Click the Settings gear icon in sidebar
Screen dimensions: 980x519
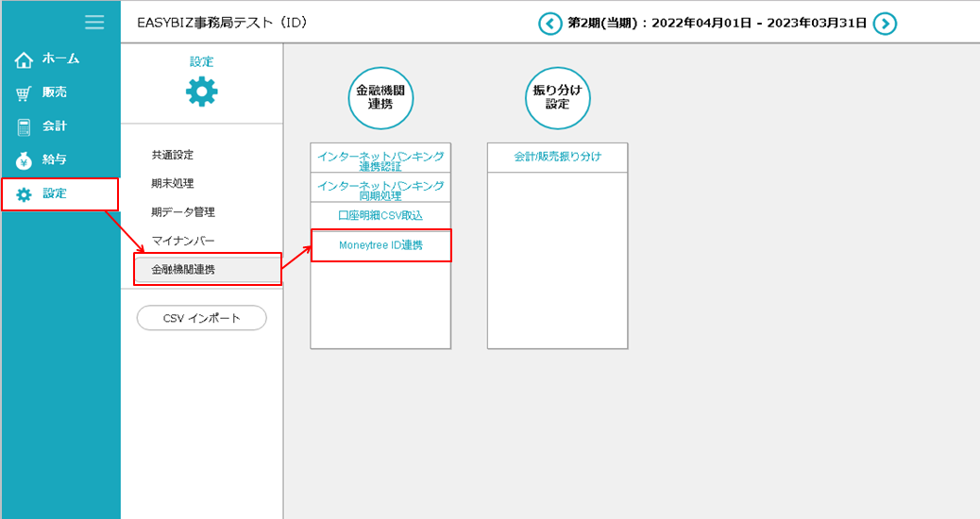(25, 194)
